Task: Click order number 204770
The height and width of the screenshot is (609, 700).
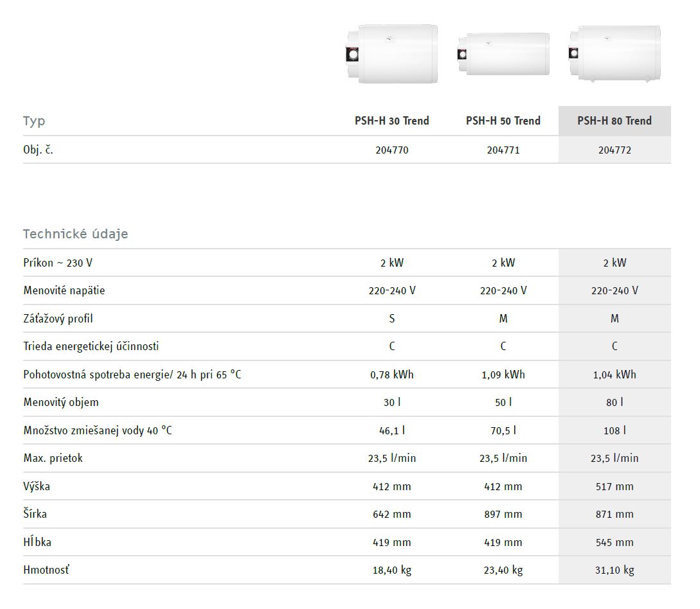Action: point(392,150)
